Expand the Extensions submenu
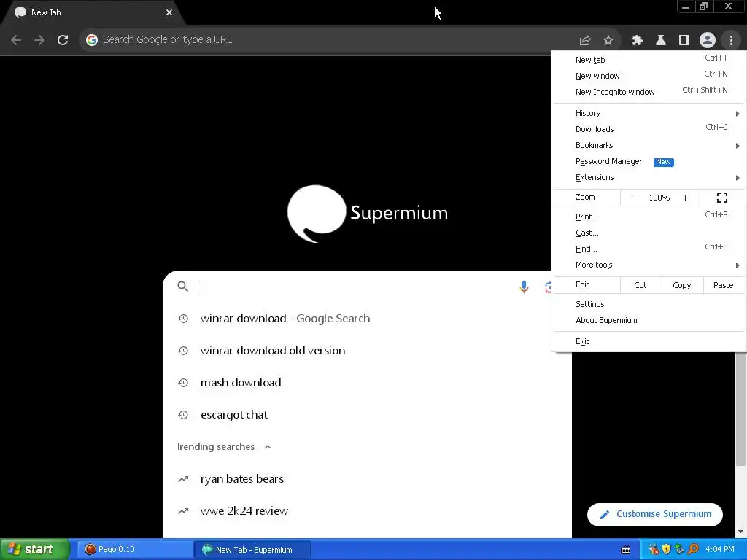This screenshot has width=747, height=560. point(649,178)
